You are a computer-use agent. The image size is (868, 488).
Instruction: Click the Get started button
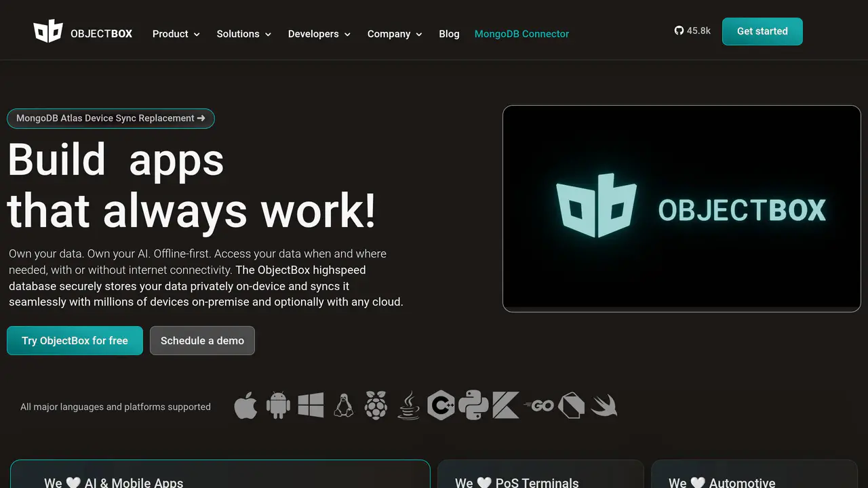coord(762,31)
